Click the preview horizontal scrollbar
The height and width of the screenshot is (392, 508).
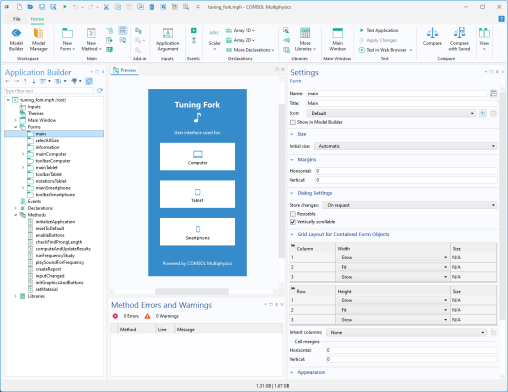192,291
